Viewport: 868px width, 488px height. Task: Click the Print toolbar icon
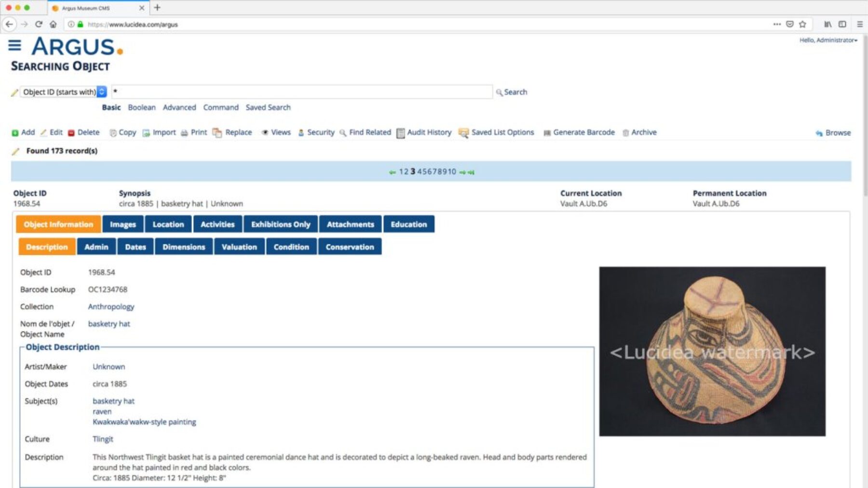184,133
